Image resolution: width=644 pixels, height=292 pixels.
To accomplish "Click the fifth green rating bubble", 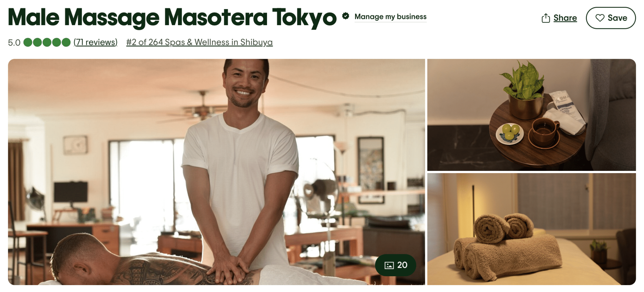I will tap(66, 42).
